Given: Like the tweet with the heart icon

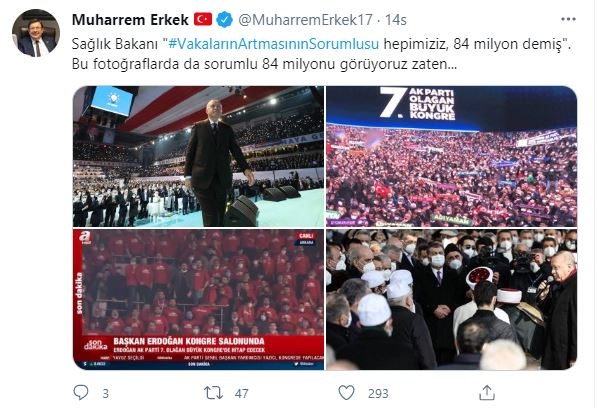Looking at the screenshot, I should point(346,393).
